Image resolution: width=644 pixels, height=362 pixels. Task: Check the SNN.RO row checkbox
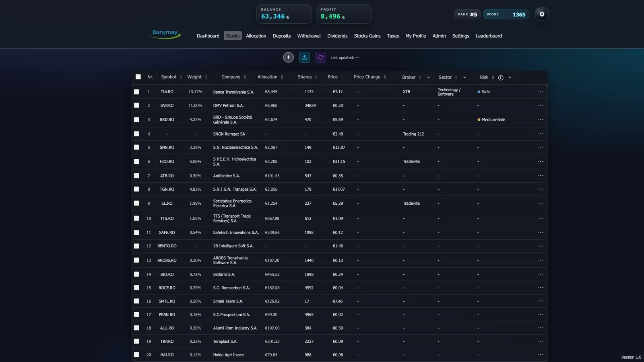coord(136,147)
